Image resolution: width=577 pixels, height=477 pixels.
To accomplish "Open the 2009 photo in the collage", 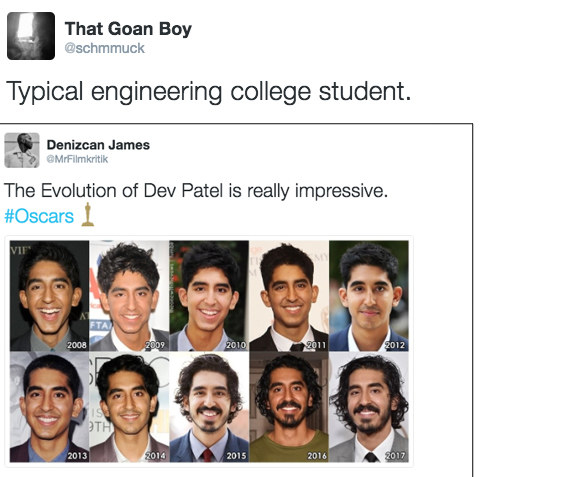I will (129, 296).
